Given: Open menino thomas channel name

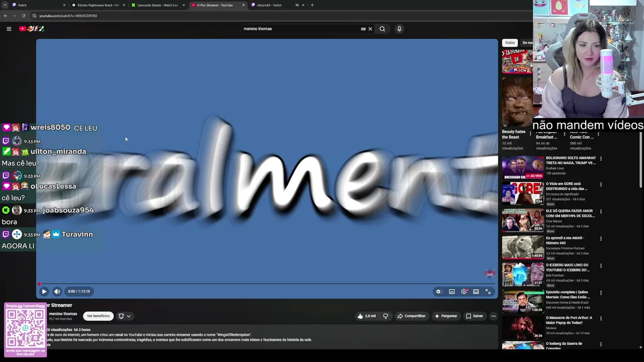Looking at the screenshot, I should click(x=63, y=314).
